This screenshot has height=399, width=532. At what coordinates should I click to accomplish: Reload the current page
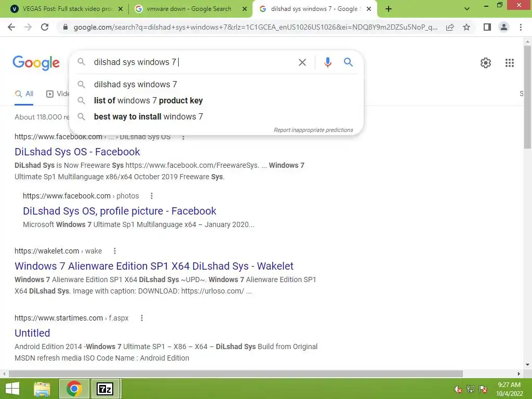coord(45,27)
